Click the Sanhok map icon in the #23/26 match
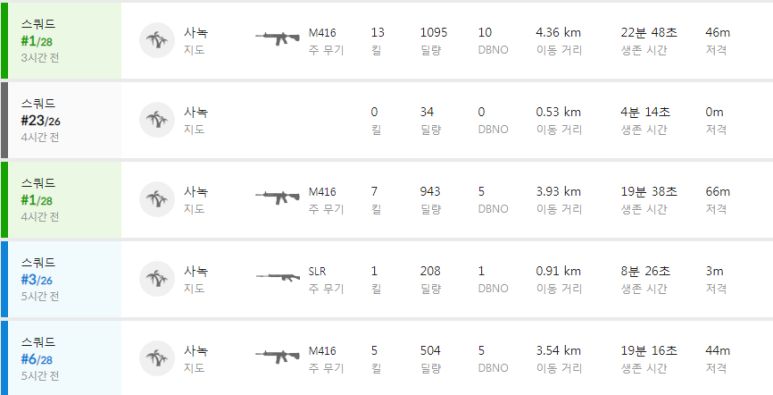The image size is (773, 395). [x=157, y=119]
